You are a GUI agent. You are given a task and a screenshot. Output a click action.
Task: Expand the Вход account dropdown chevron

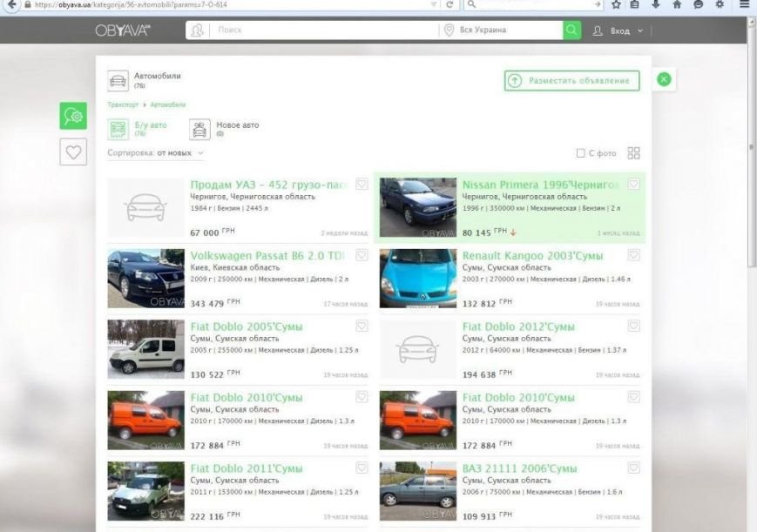pos(640,30)
